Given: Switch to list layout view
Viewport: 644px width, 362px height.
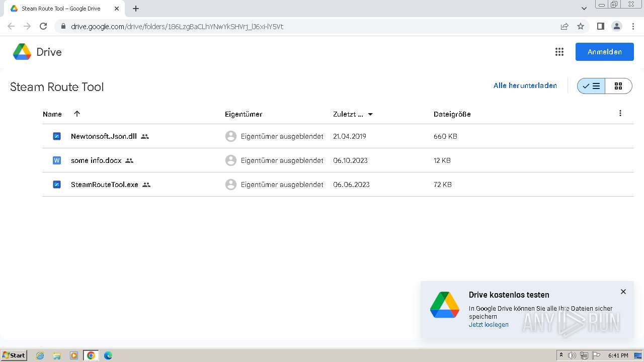Looking at the screenshot, I should [591, 86].
